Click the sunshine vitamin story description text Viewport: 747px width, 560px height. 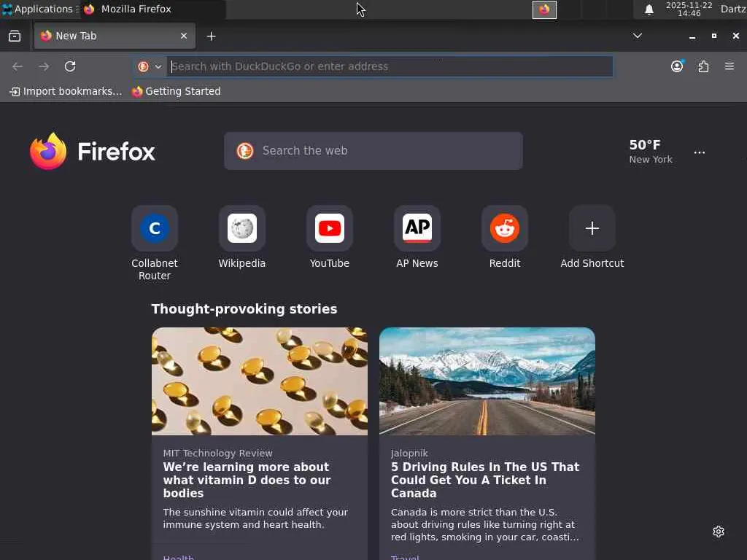pyautogui.click(x=255, y=518)
